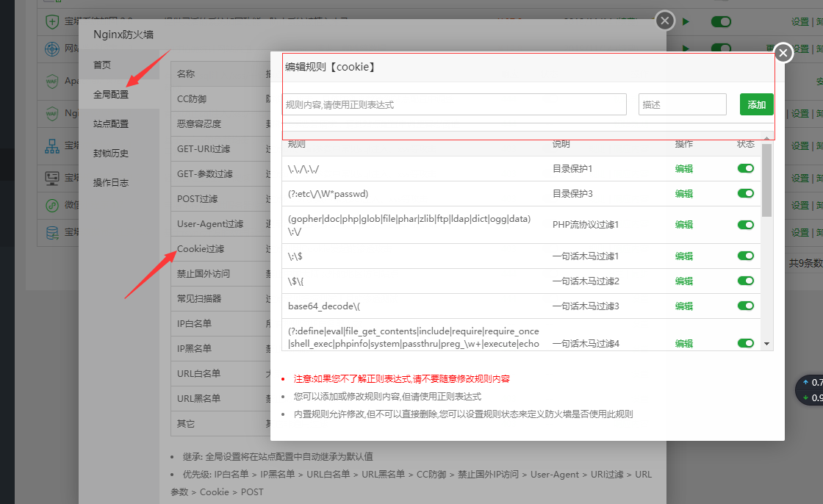This screenshot has width=823, height=504.
Task: Click the base64_decode\( rule text
Action: [324, 306]
